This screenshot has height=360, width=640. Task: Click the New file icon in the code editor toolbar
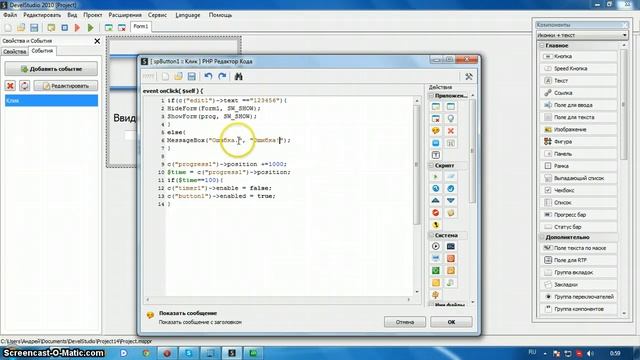click(x=165, y=76)
